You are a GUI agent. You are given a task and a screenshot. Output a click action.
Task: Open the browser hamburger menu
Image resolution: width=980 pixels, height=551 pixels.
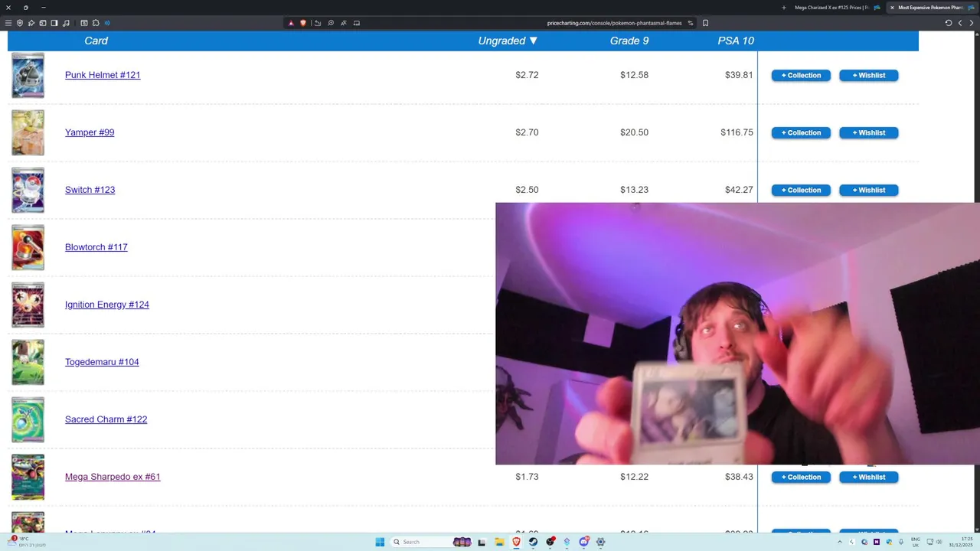(8, 23)
